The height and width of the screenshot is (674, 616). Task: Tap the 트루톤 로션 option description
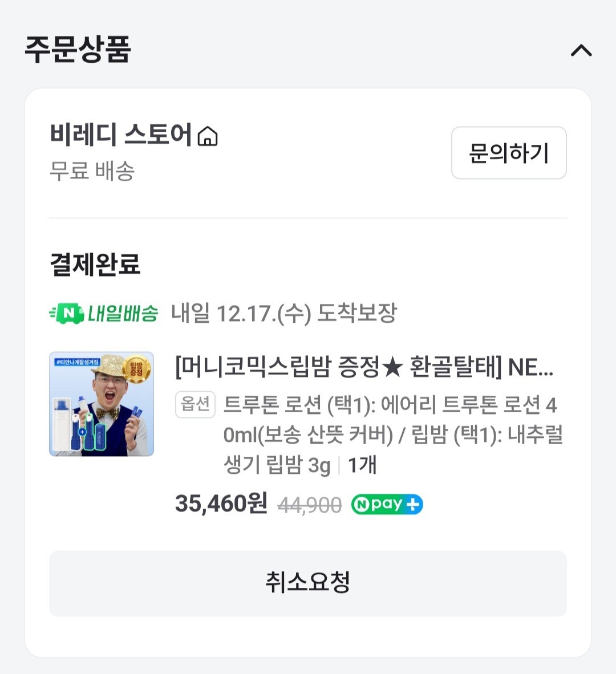coord(392,435)
